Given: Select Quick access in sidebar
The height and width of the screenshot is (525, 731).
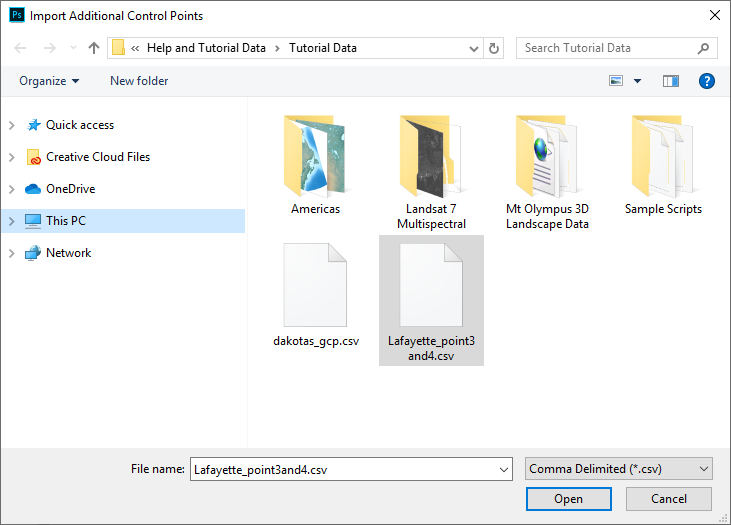Looking at the screenshot, I should 80,125.
